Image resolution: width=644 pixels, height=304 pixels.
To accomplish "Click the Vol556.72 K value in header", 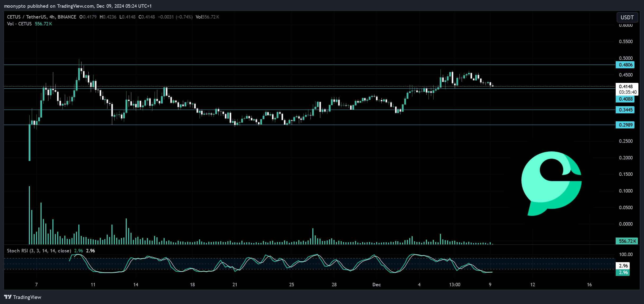I will click(207, 17).
